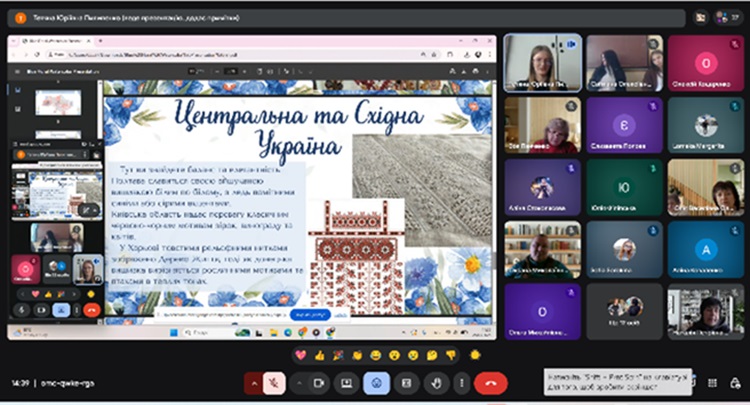
Task: Expand video settings arrow beside camera
Action: (302, 382)
